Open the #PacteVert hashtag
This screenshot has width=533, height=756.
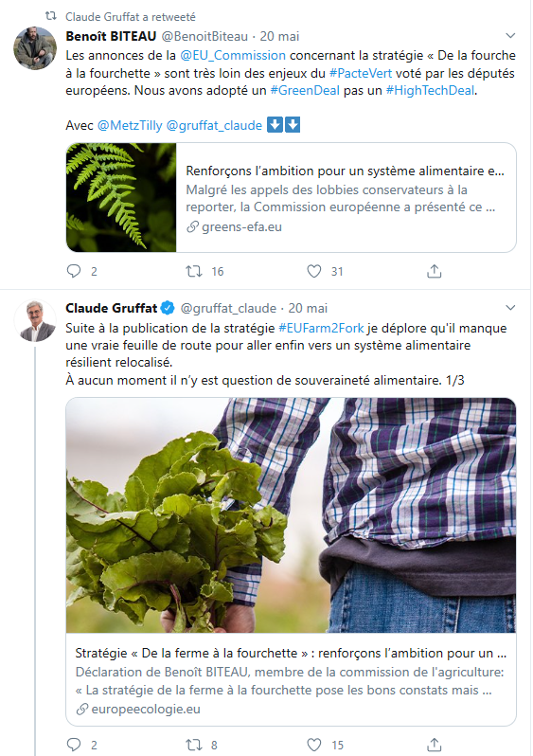click(x=361, y=73)
